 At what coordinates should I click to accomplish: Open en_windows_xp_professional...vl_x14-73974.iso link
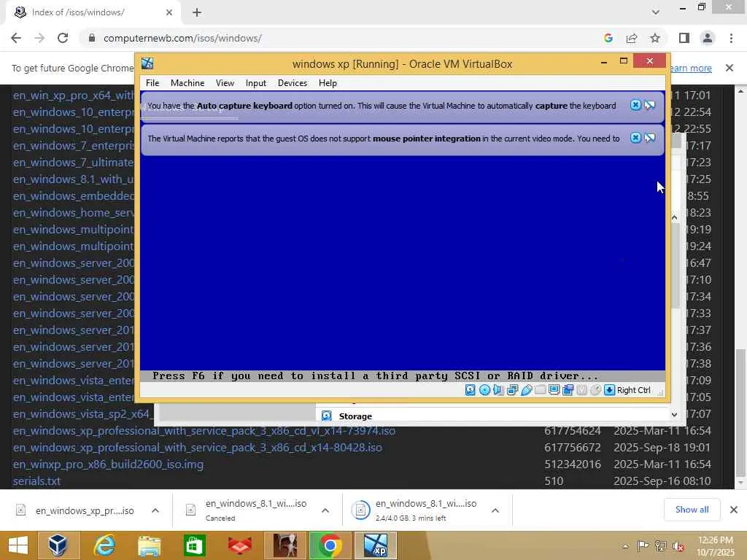[204, 431]
